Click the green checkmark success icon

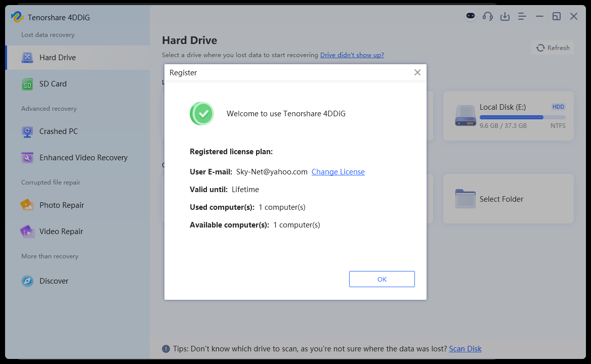tap(202, 113)
